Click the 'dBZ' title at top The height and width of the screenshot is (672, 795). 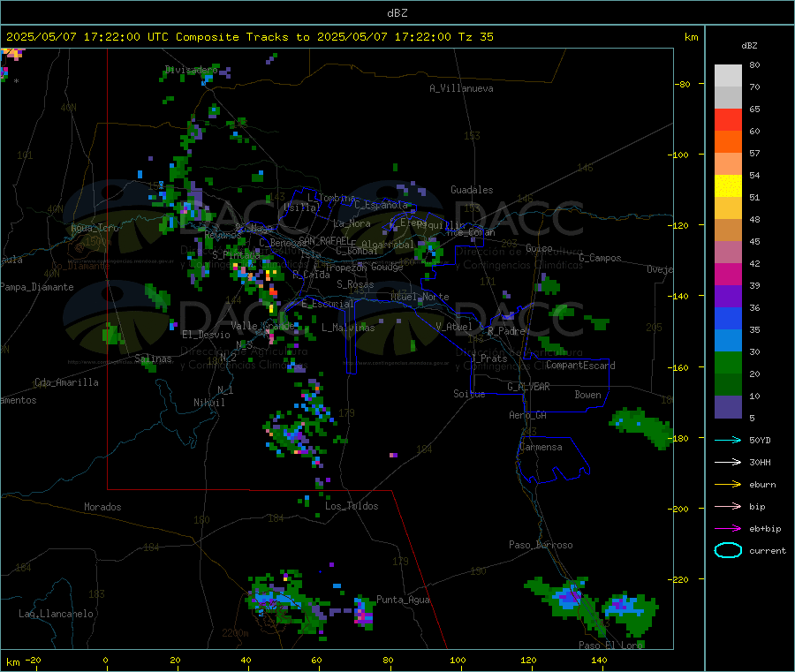[x=397, y=13]
